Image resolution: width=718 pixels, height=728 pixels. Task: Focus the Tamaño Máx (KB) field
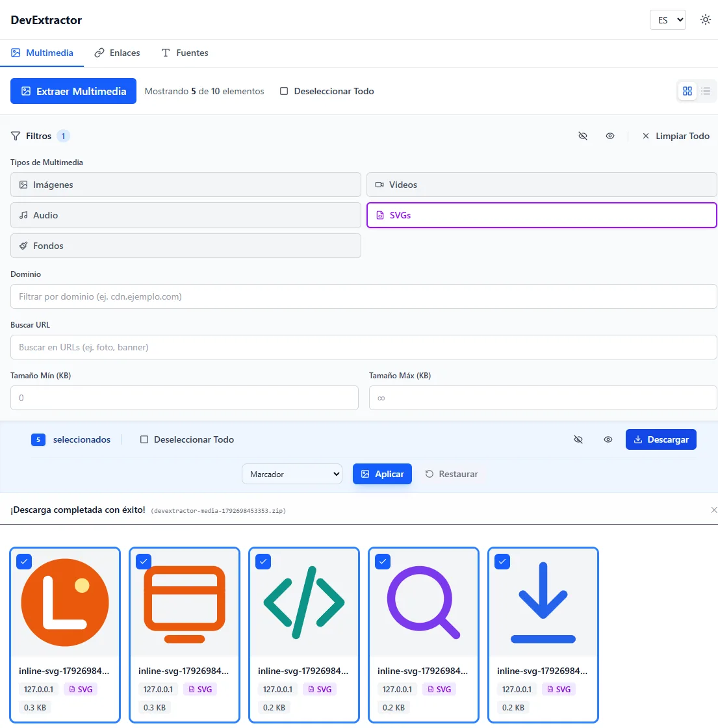pos(543,398)
